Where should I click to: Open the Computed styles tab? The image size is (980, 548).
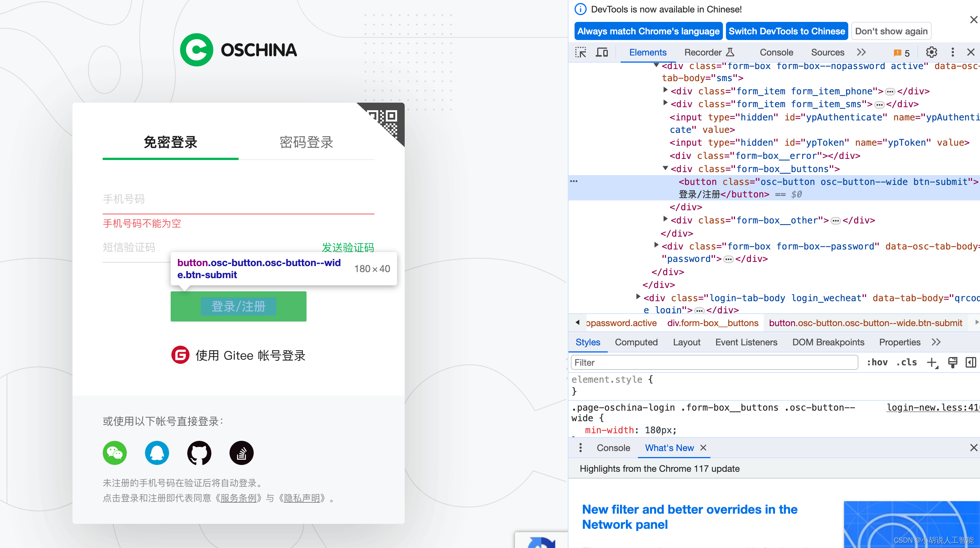coord(636,342)
